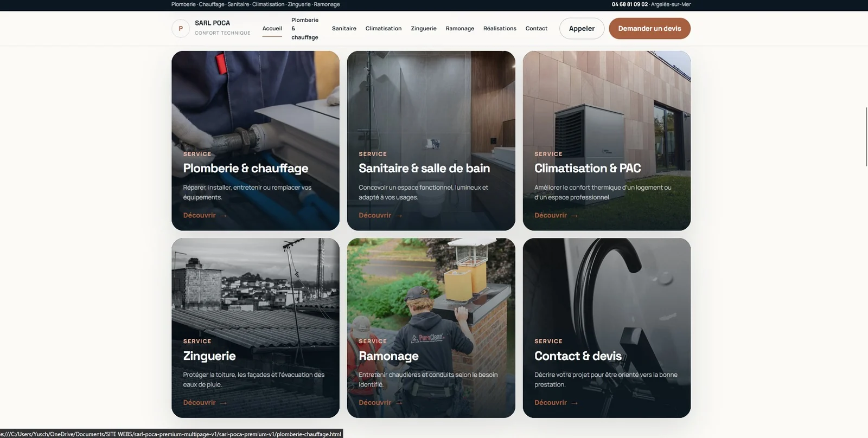
Task: Open Ramonage from the navigation bar
Action: pyautogui.click(x=460, y=29)
